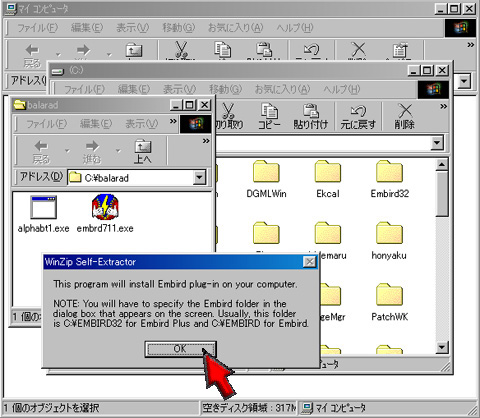Click the scroll down arrow in the (C:) window
Image resolution: width=480 pixels, height=418 pixels.
pos(442,348)
